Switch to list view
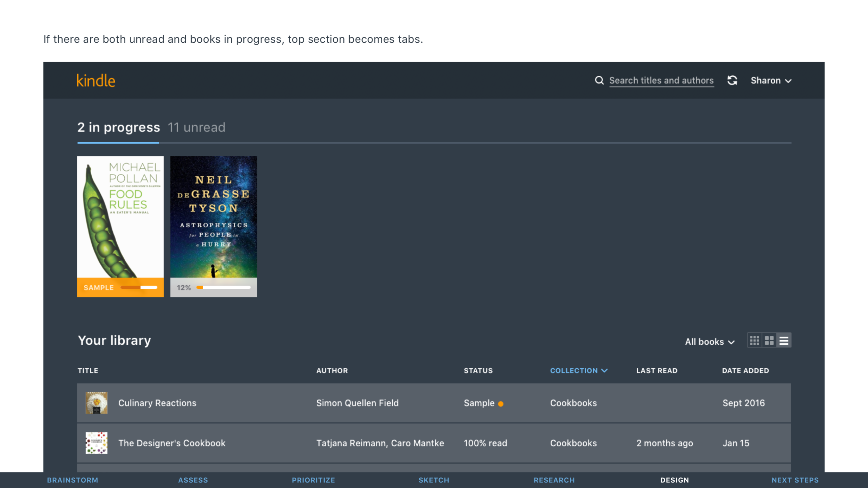 pos(784,340)
